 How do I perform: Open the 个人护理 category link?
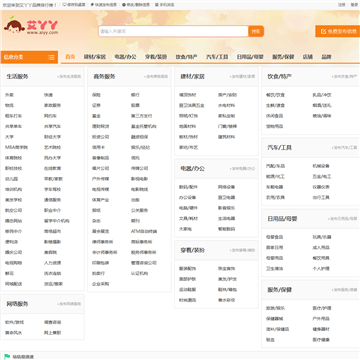point(321,268)
